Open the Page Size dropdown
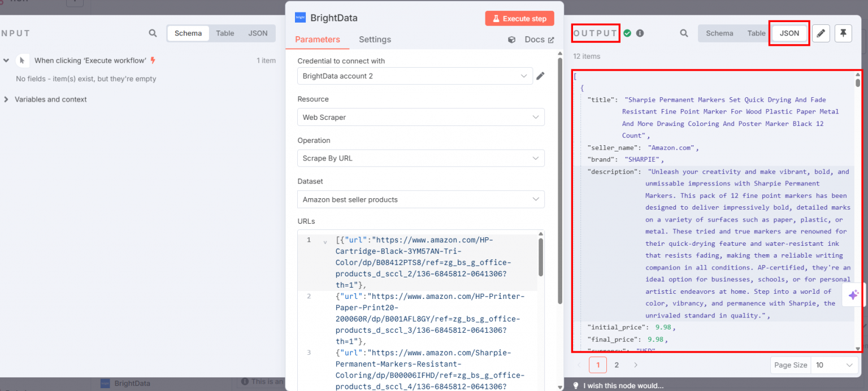Viewport: 868px width, 391px height. point(834,365)
